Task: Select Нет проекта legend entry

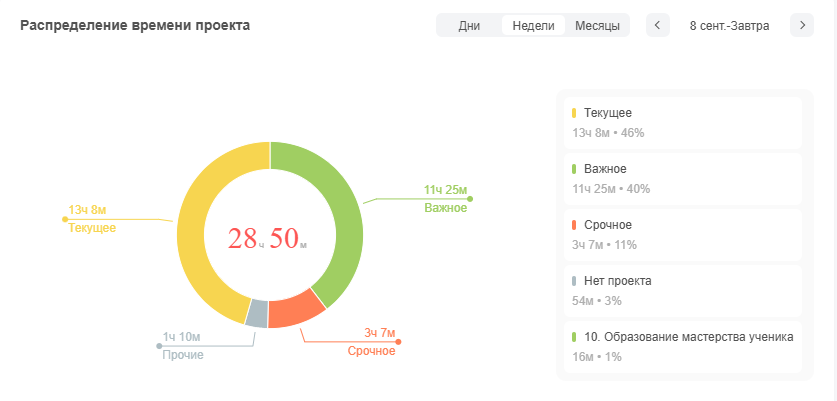Action: coord(680,290)
